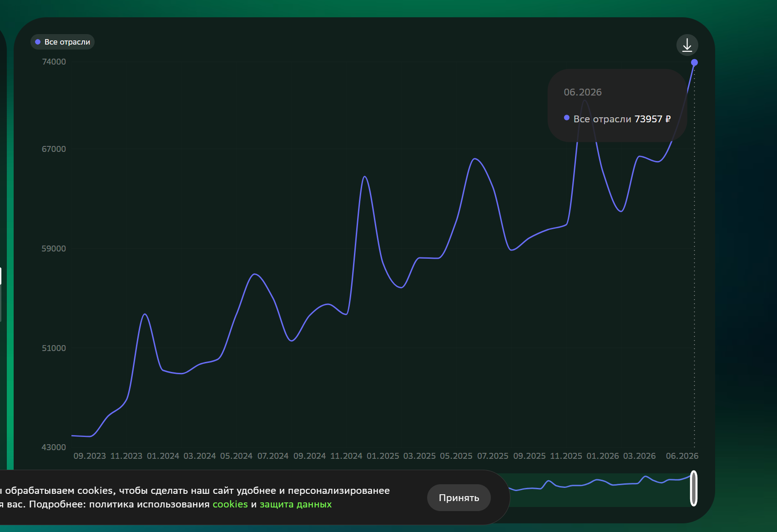Click the 07.2024 x-axis label
777x532 pixels.
273,456
